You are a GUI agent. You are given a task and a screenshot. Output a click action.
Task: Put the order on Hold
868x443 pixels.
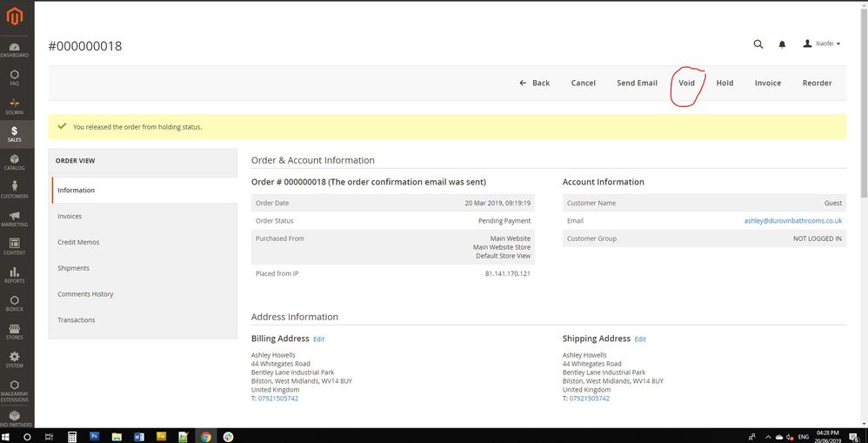pos(724,83)
